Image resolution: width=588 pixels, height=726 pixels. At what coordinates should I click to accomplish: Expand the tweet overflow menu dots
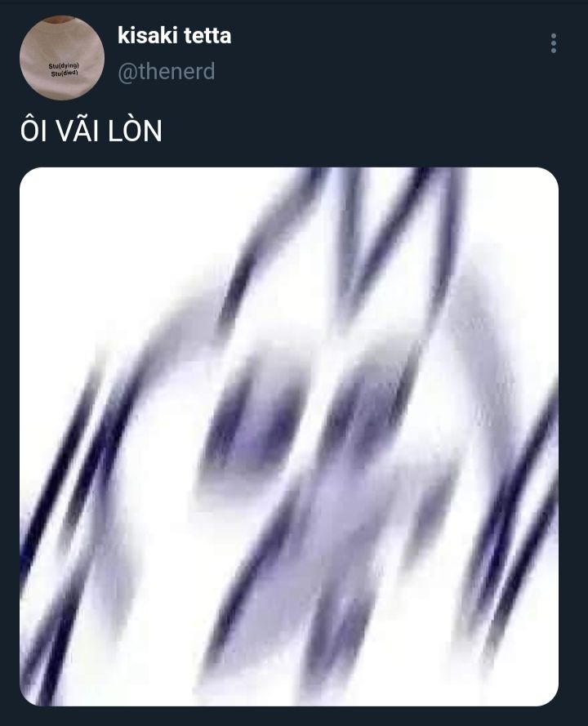(x=554, y=43)
